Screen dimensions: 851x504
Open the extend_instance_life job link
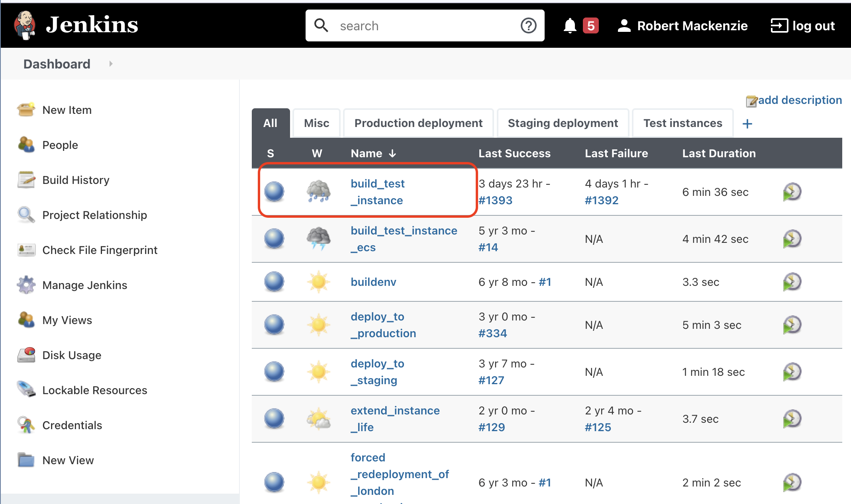point(395,419)
